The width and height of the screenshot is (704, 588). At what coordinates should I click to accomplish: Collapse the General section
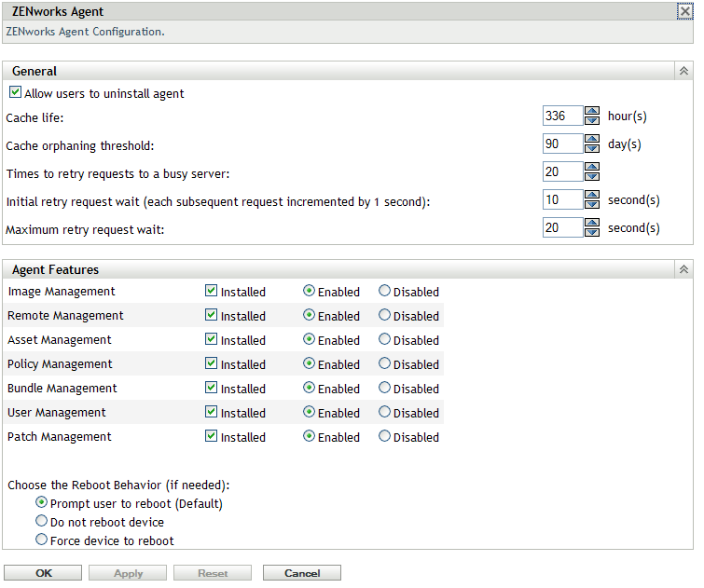point(683,71)
